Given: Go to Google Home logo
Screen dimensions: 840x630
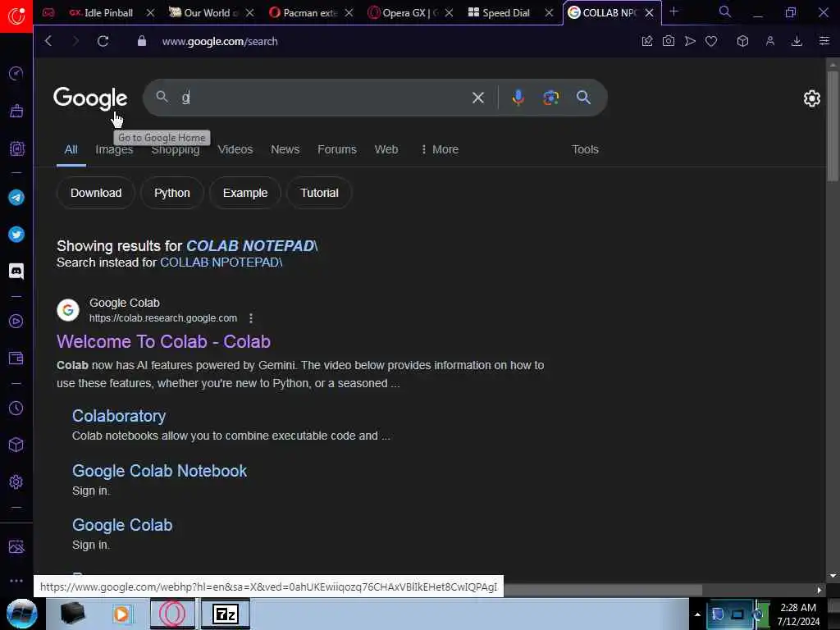Looking at the screenshot, I should coord(90,98).
